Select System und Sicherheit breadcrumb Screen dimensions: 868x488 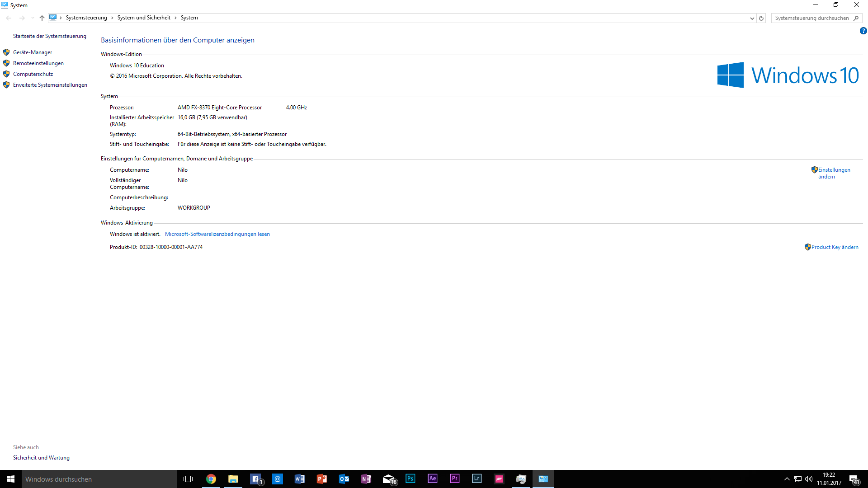pyautogui.click(x=144, y=18)
